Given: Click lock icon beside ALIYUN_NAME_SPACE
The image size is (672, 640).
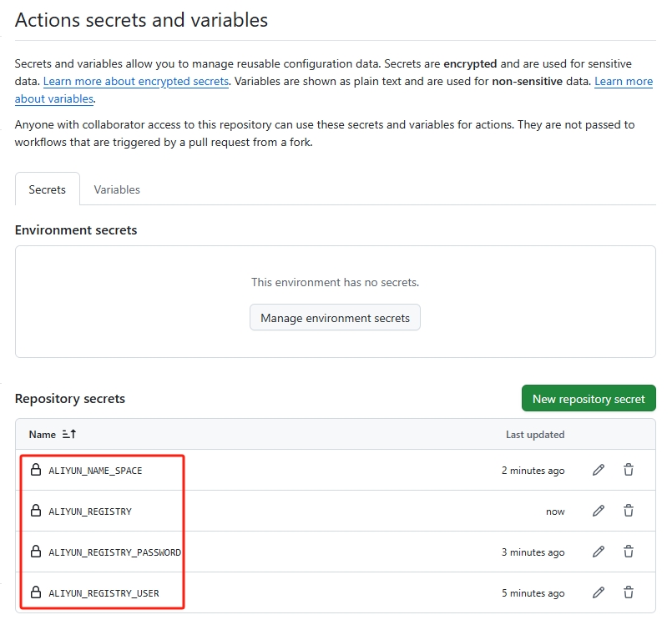Looking at the screenshot, I should 36,471.
